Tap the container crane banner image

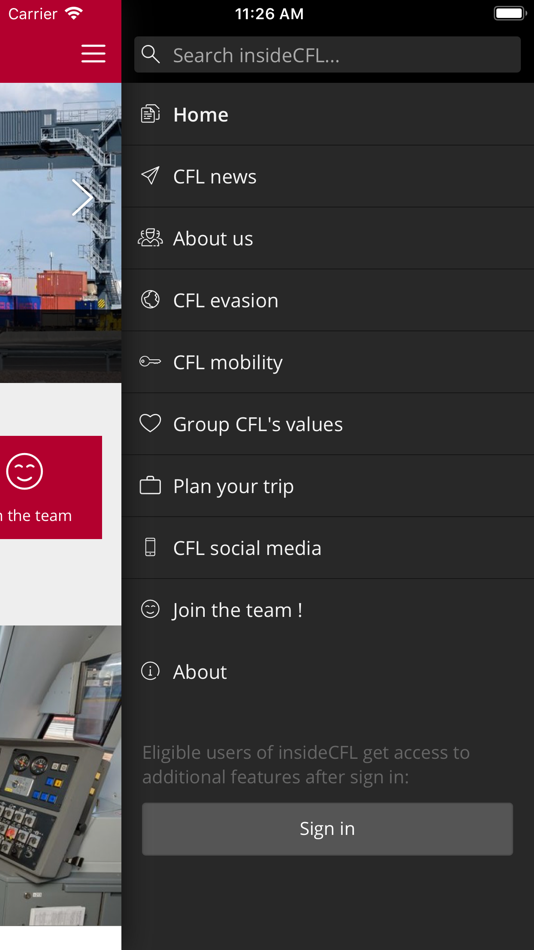(61, 233)
